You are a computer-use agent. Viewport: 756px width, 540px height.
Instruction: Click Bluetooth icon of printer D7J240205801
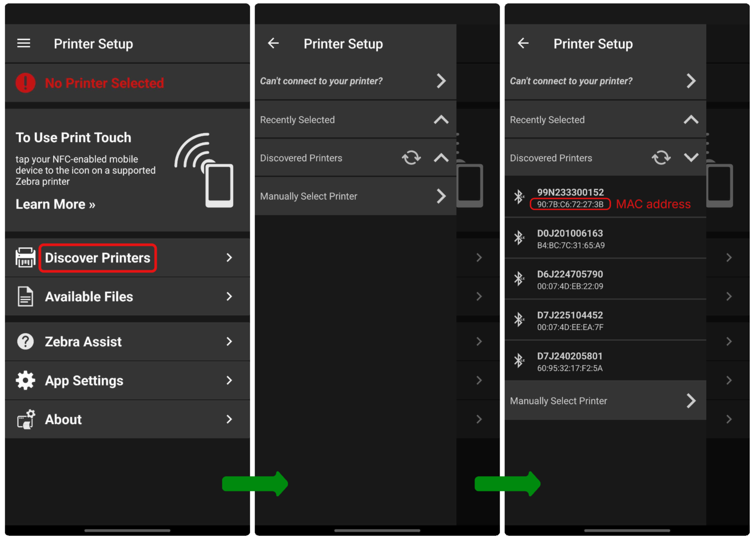click(x=519, y=361)
